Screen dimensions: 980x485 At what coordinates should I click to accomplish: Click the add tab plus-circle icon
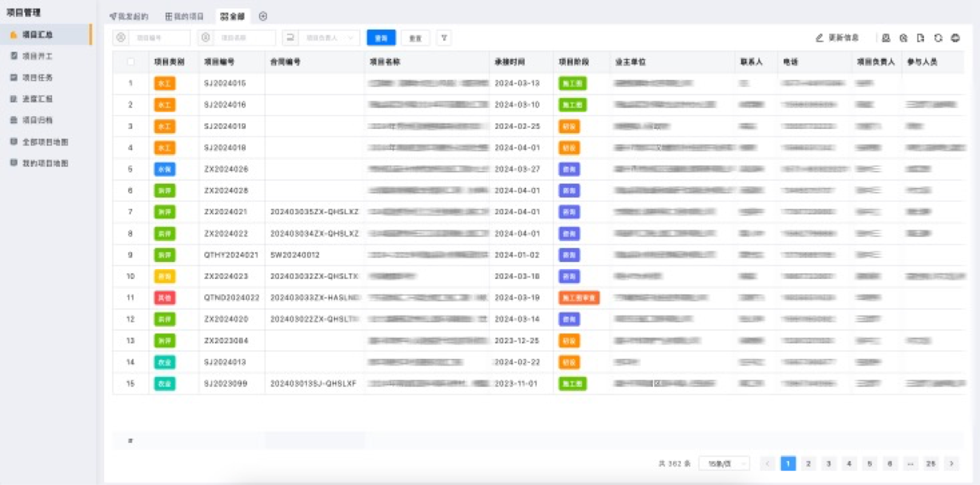[x=263, y=16]
